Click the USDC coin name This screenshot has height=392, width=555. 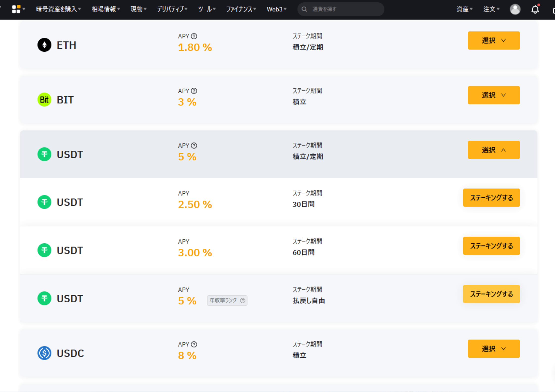click(x=70, y=353)
